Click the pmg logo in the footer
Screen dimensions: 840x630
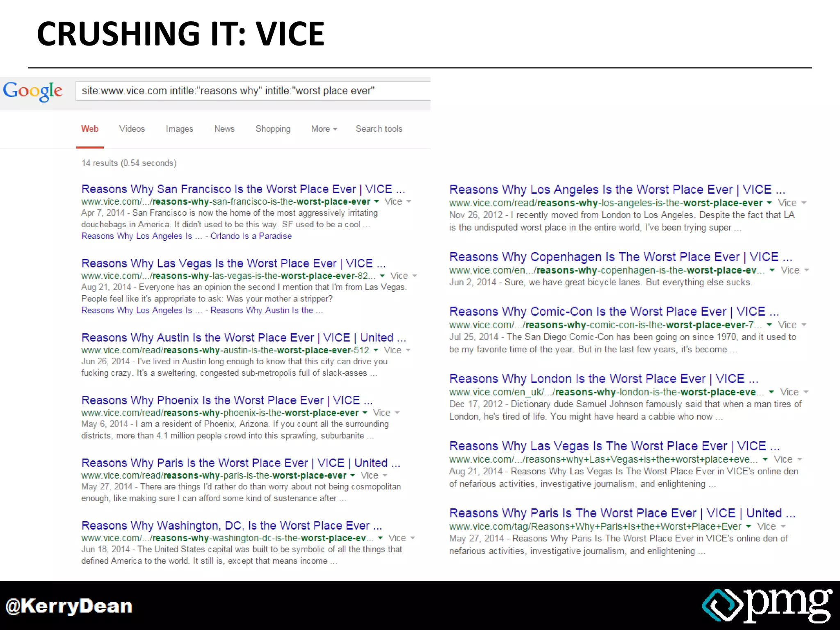767,606
